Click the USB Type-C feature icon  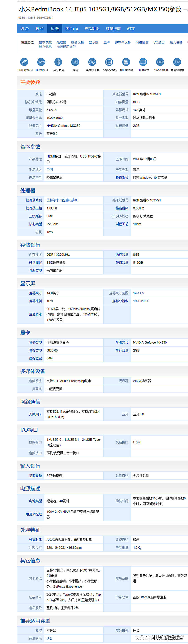tap(24, 62)
